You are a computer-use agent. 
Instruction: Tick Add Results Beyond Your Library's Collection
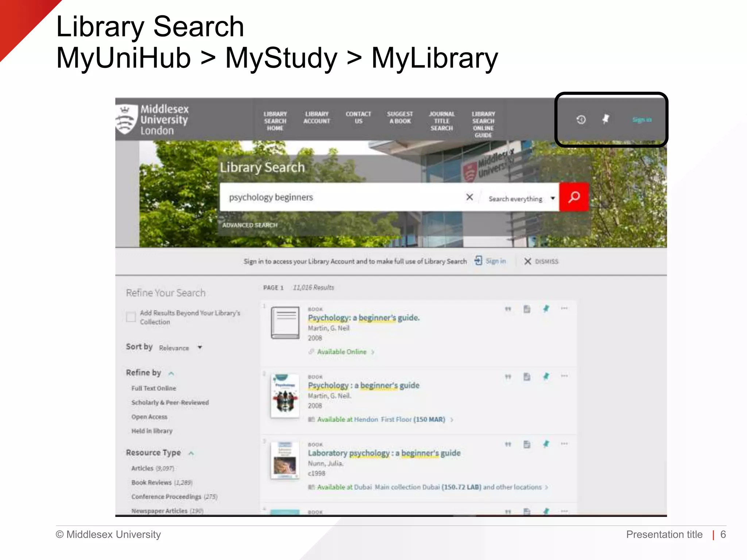pos(131,317)
